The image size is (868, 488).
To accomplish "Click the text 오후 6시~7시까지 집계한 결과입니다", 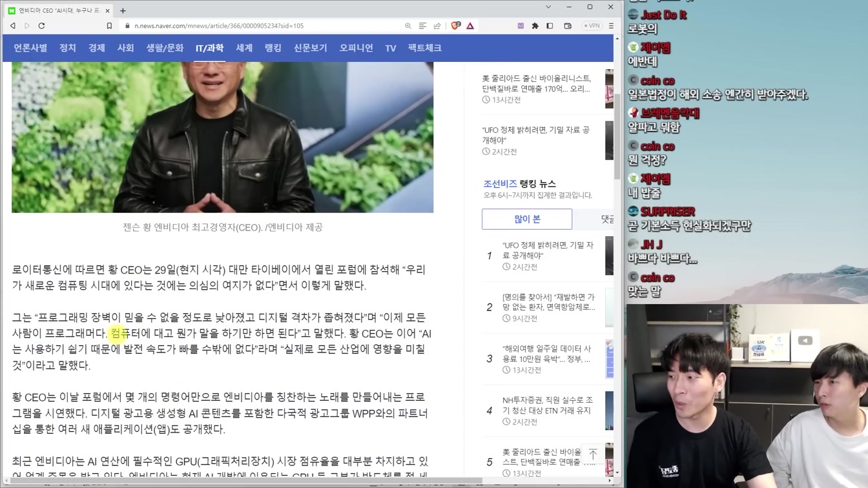I will coord(537,196).
